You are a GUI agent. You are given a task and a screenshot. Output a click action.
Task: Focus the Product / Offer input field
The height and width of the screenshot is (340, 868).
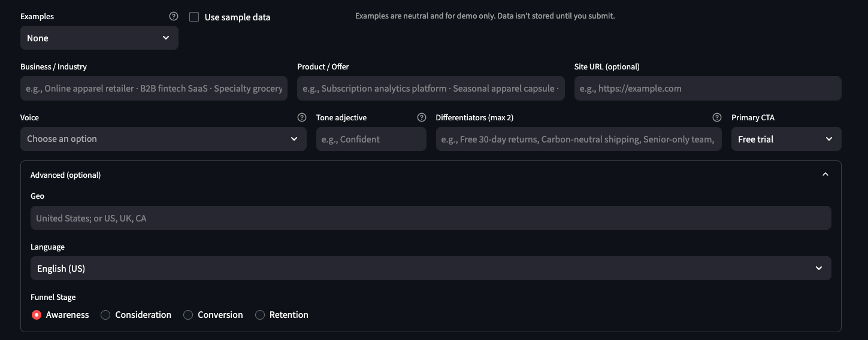(x=431, y=88)
